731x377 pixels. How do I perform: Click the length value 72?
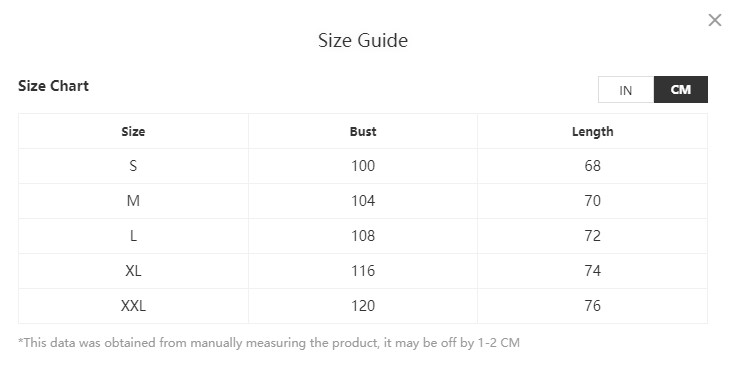(593, 236)
